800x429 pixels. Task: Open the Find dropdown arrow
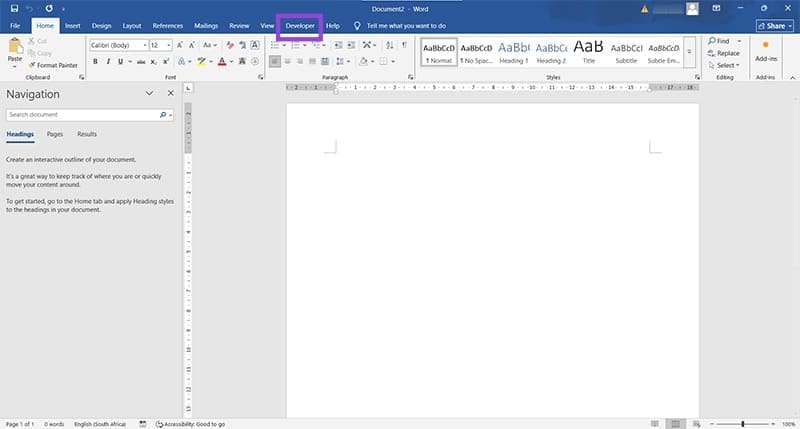pos(739,41)
